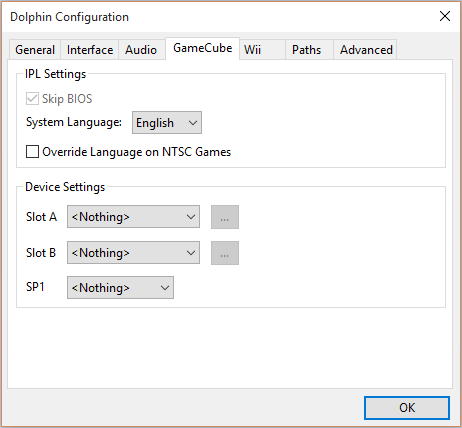
Task: Confirm settings with the OK button
Action: (407, 408)
